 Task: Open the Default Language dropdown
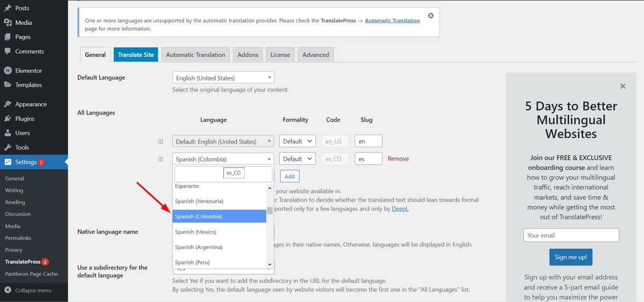coord(223,78)
